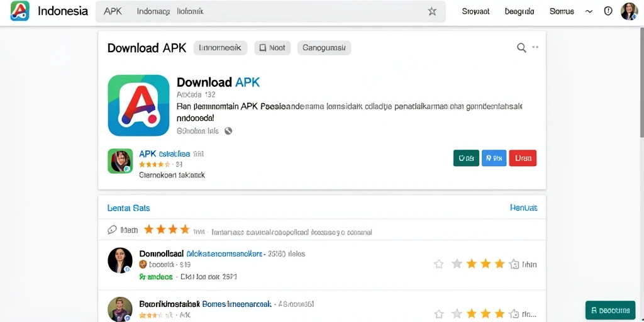Click the Henuas link in reviews header
The image size is (644, 322).
pos(524,208)
